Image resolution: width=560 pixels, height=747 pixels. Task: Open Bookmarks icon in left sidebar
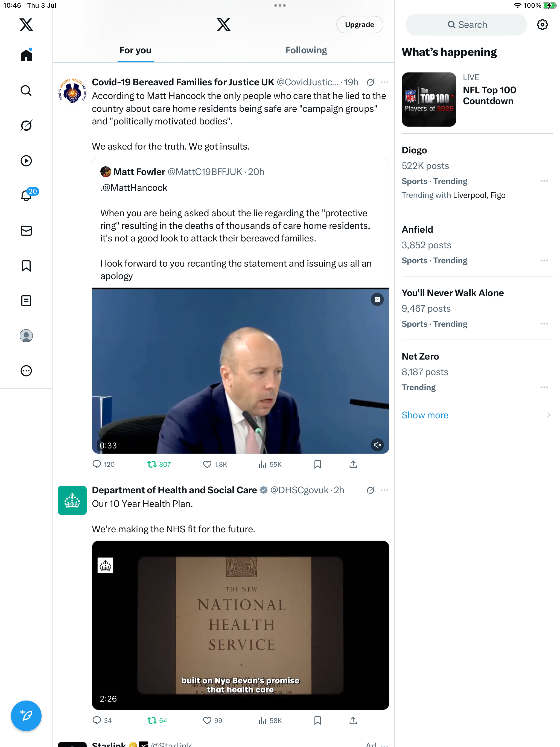26,266
